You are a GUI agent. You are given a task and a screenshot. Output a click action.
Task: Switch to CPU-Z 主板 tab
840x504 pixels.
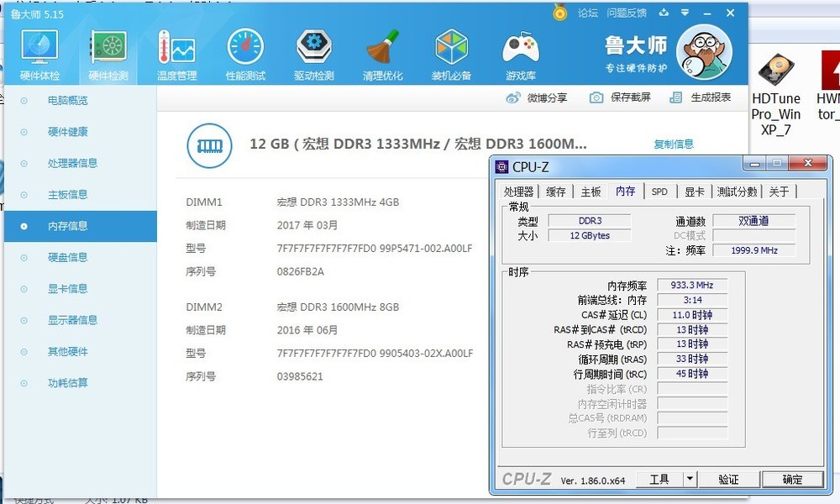click(x=591, y=192)
